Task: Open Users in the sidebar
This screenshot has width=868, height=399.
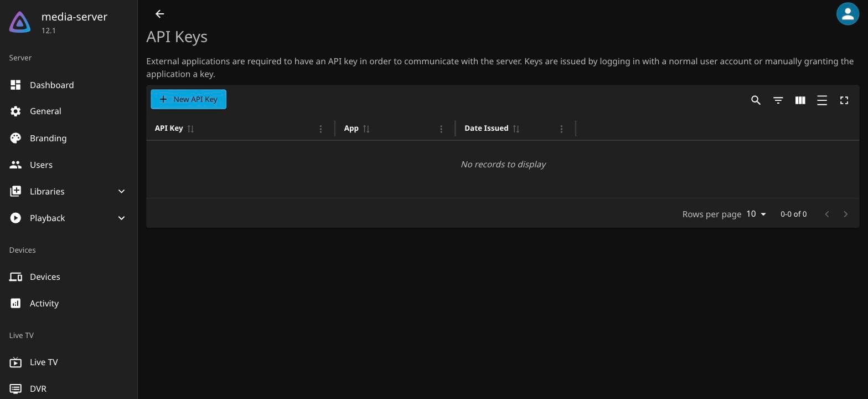Action: pos(69,165)
